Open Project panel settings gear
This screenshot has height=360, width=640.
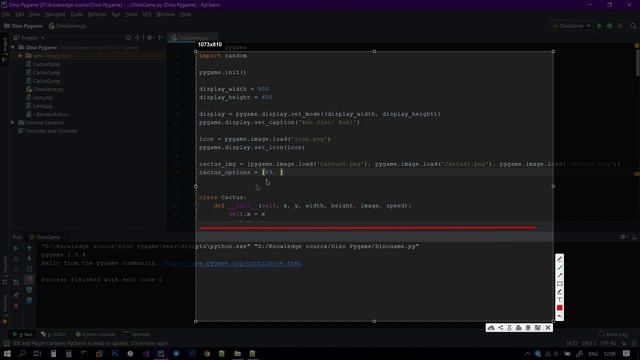click(150, 38)
